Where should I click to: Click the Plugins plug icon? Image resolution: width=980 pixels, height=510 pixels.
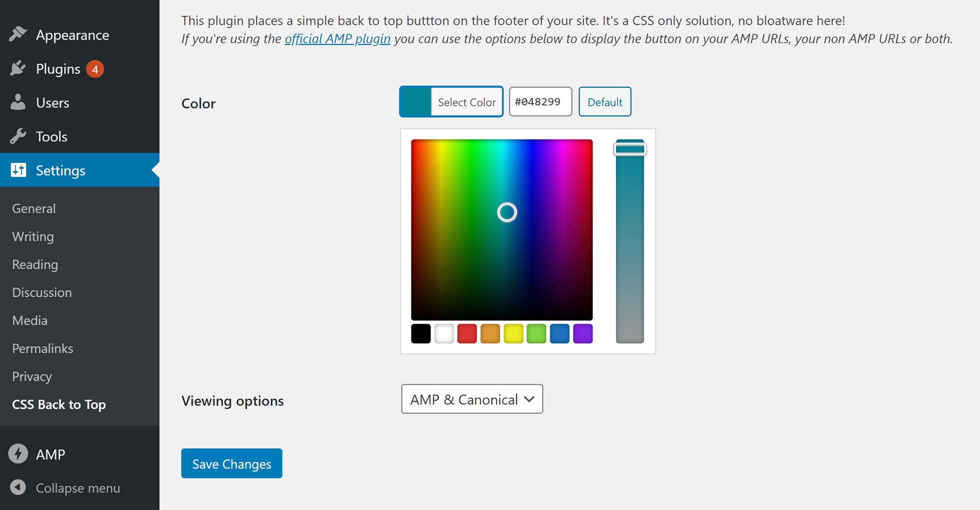(18, 68)
